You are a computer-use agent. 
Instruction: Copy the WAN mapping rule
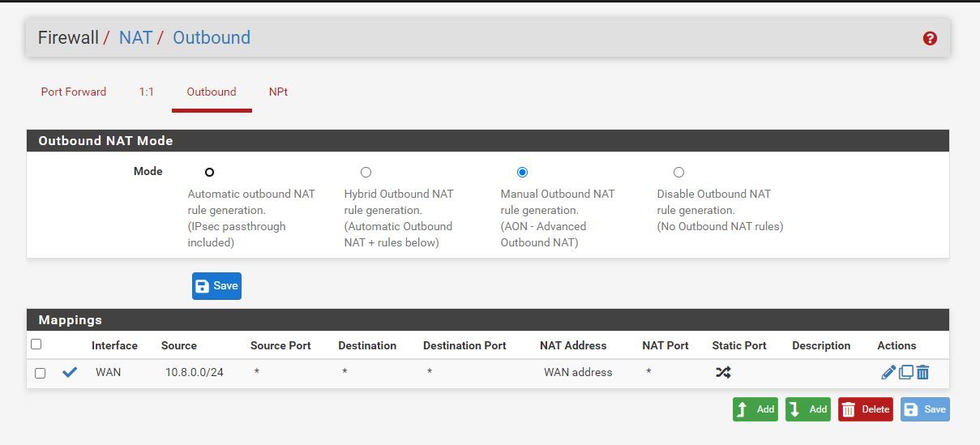pos(906,372)
